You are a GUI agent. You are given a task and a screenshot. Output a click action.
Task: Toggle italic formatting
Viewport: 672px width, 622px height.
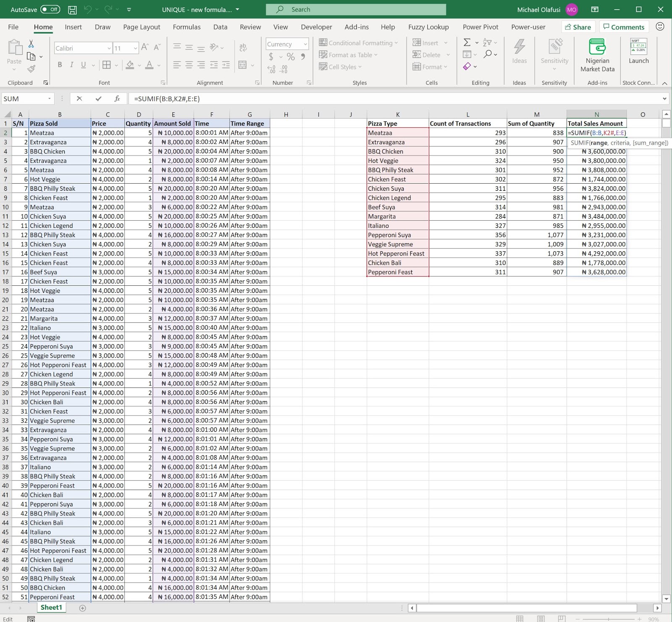71,65
